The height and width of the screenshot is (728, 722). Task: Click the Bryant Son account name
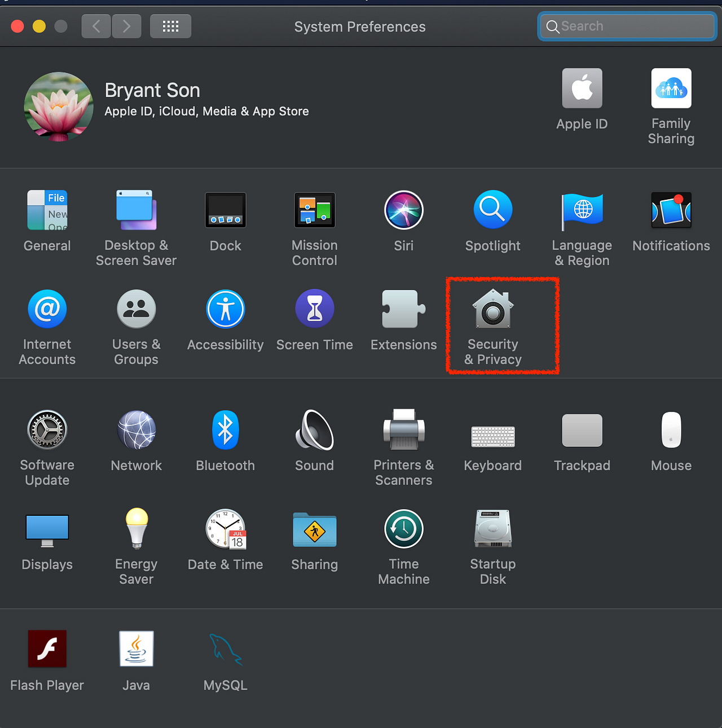pyautogui.click(x=152, y=90)
